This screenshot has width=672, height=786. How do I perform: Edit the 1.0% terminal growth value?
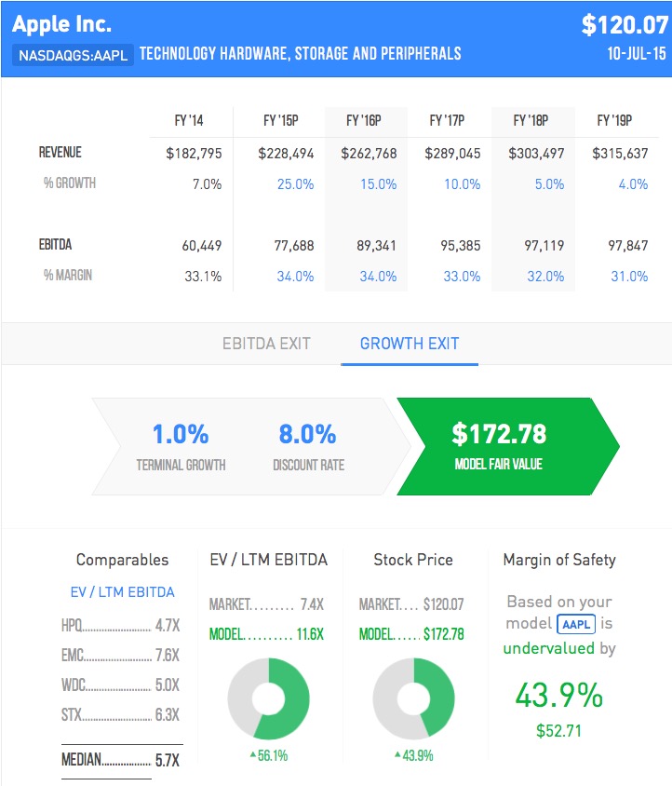[x=181, y=434]
